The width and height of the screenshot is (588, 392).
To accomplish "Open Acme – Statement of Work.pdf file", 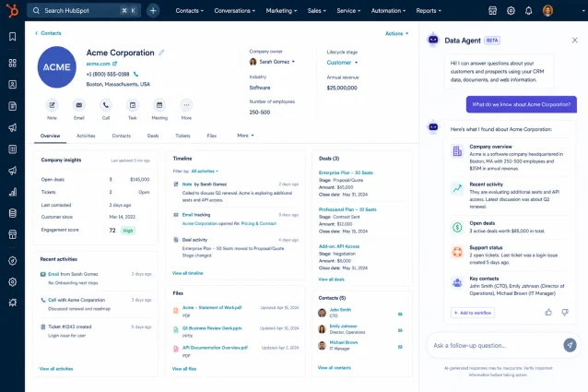I will click(212, 307).
